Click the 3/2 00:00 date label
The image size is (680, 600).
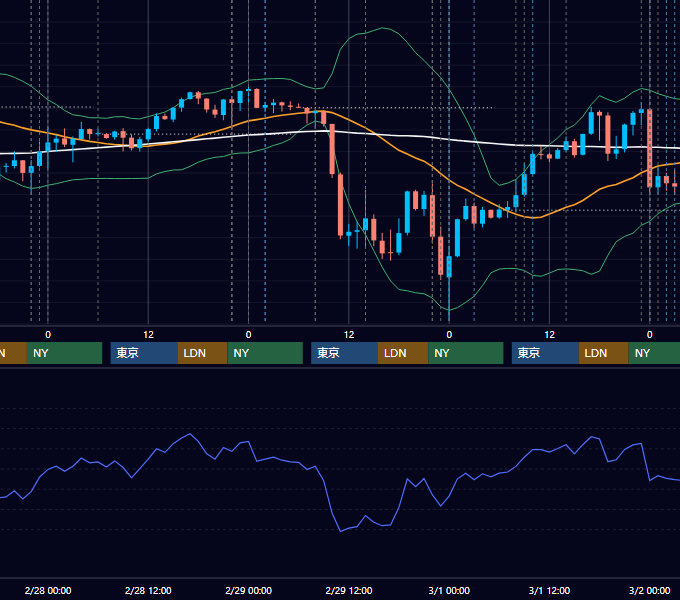pos(649,590)
